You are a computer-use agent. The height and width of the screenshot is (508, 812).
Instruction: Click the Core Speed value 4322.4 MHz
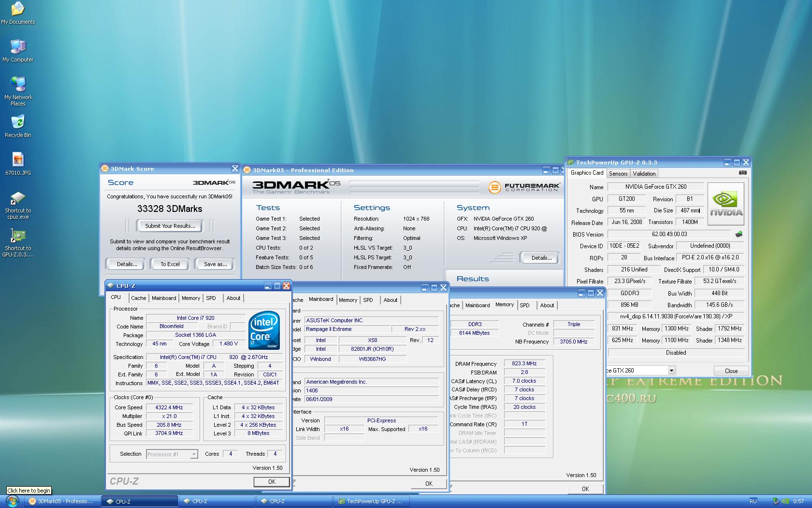[x=169, y=407]
